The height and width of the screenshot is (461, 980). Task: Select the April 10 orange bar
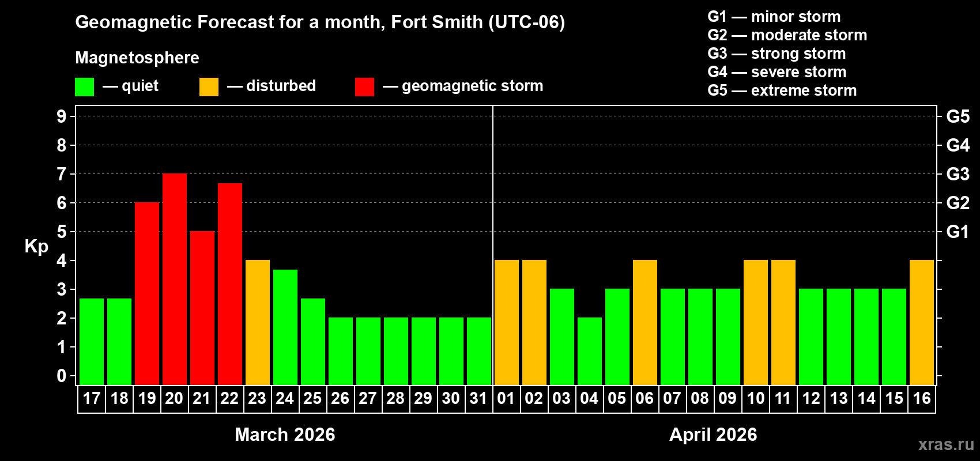click(756, 323)
